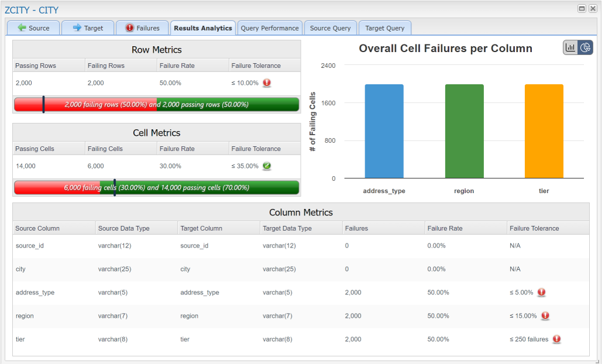Viewport: 605px width, 364px height.
Task: Open the Source Query tab
Action: [x=330, y=28]
